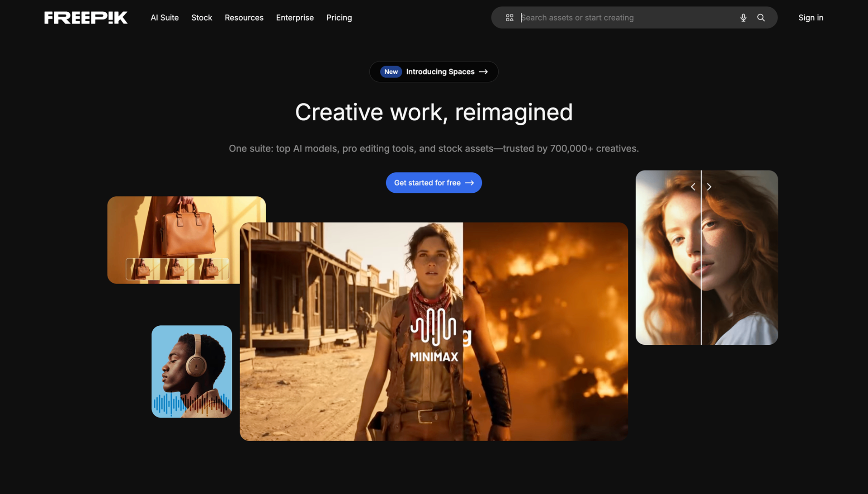Click the grid category icon in search bar

(509, 18)
